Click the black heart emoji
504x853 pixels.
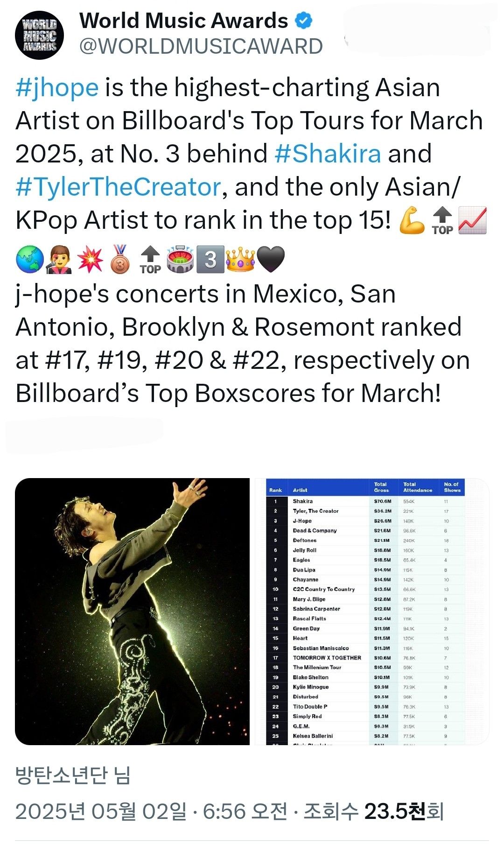(271, 260)
